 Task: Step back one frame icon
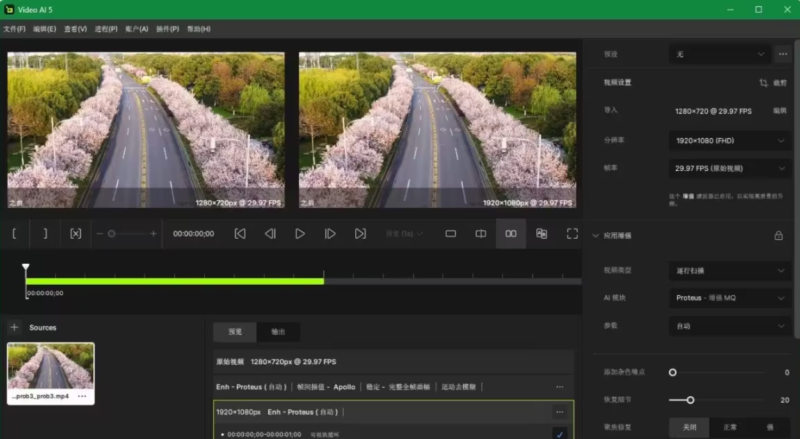270,233
